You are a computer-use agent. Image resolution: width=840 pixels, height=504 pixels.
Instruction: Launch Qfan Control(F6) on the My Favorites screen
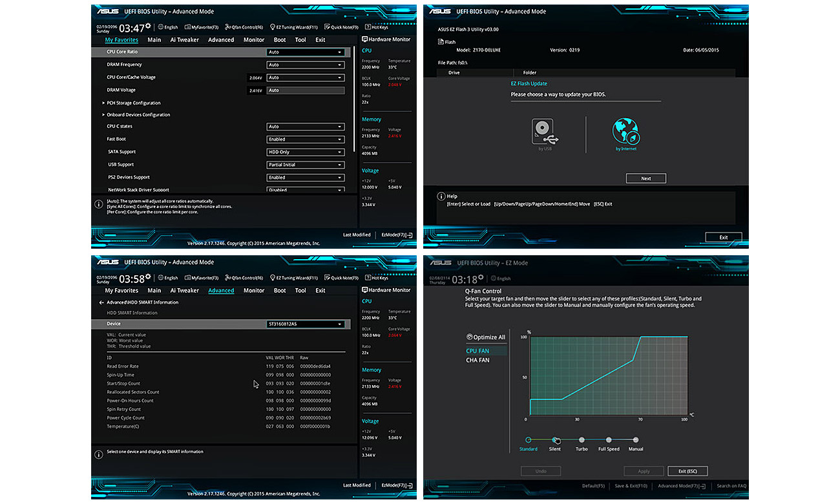(x=244, y=27)
